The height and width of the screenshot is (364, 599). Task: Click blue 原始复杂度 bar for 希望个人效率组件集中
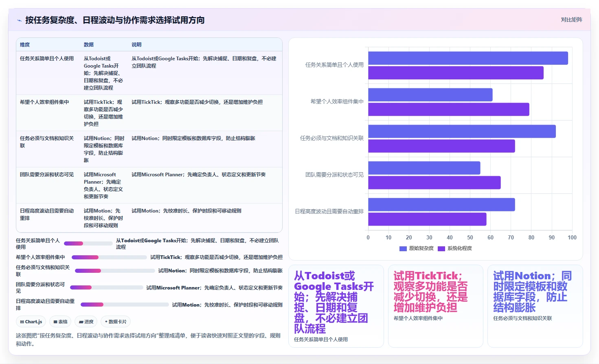point(430,94)
